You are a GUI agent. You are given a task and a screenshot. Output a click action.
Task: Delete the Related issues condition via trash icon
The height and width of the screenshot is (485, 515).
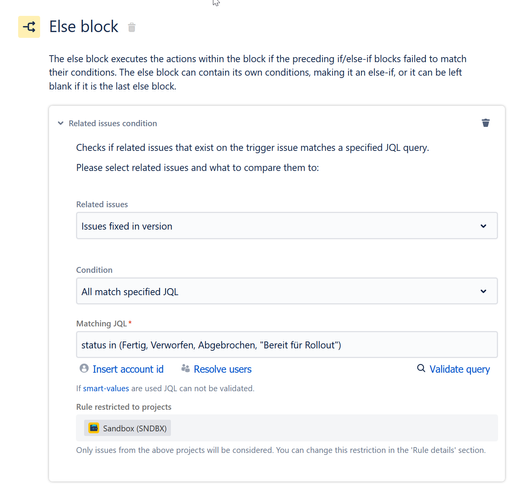tap(486, 123)
